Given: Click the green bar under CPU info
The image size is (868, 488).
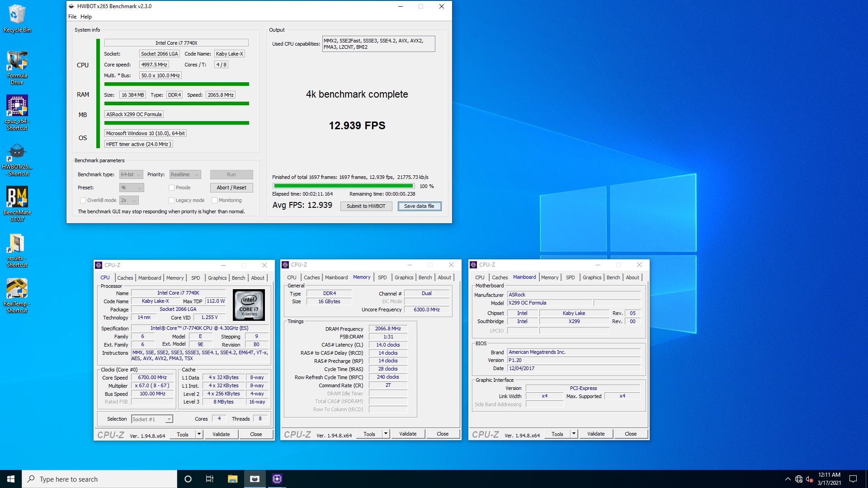Looking at the screenshot, I should [x=177, y=84].
